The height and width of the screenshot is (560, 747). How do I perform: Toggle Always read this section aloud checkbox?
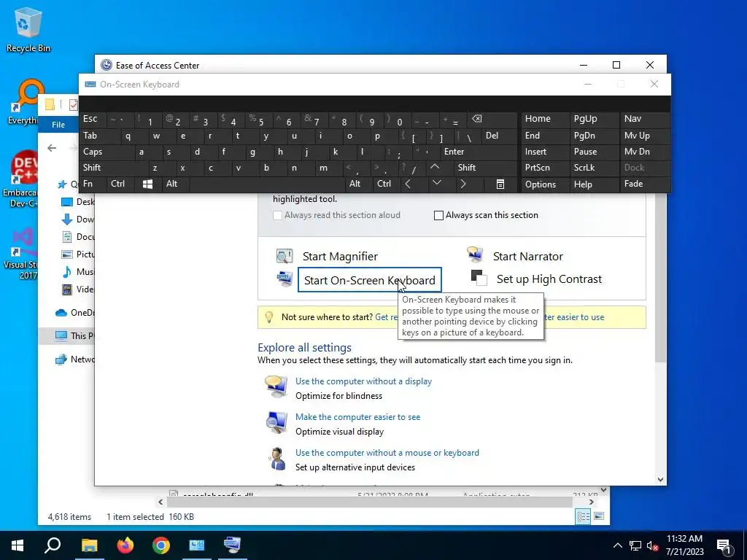tap(277, 215)
